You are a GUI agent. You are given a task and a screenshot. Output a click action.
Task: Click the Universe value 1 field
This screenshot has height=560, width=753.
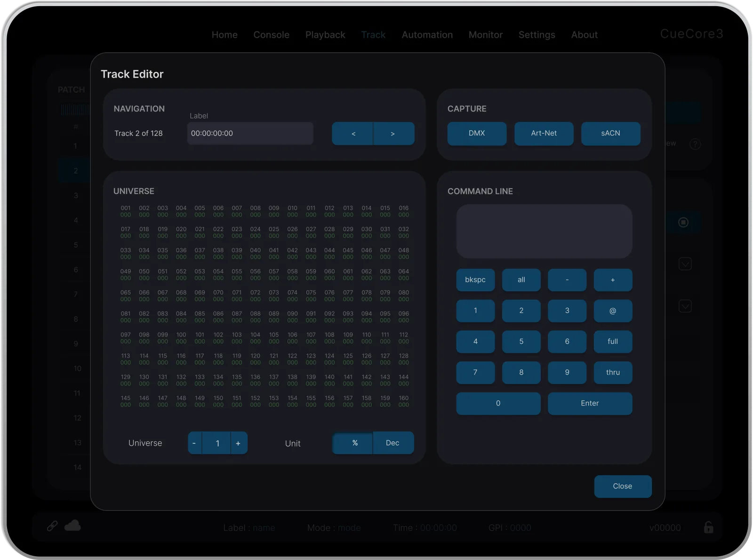(217, 443)
